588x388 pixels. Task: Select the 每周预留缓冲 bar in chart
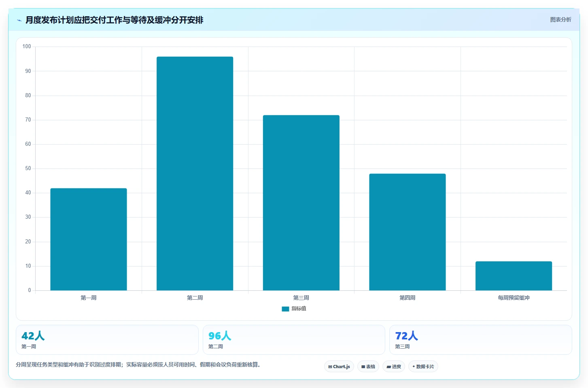pos(514,276)
